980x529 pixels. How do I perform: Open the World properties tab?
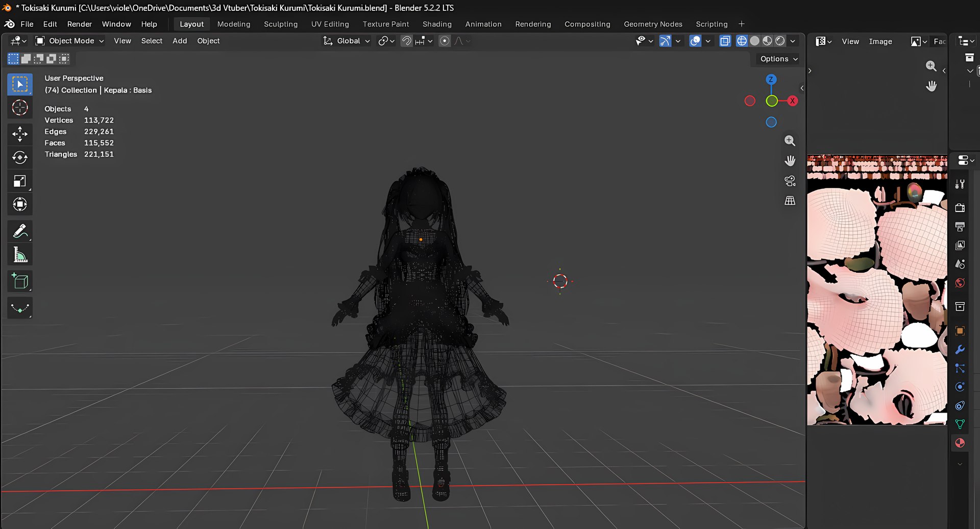coord(960,283)
